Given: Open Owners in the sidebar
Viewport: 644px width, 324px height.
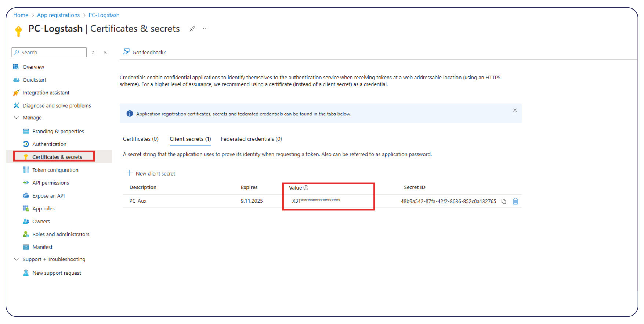Looking at the screenshot, I should (x=41, y=221).
